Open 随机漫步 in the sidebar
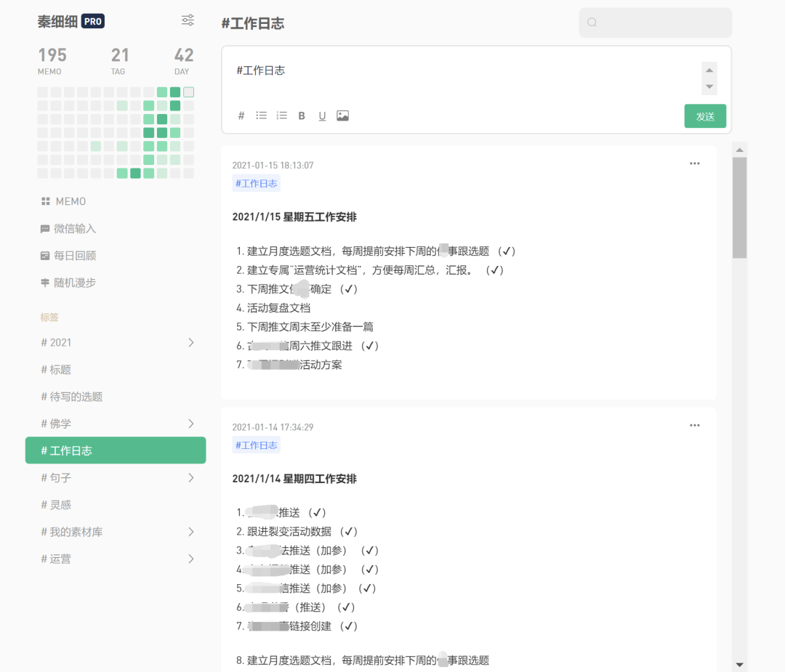Screen dimensions: 785x672 click(68, 283)
